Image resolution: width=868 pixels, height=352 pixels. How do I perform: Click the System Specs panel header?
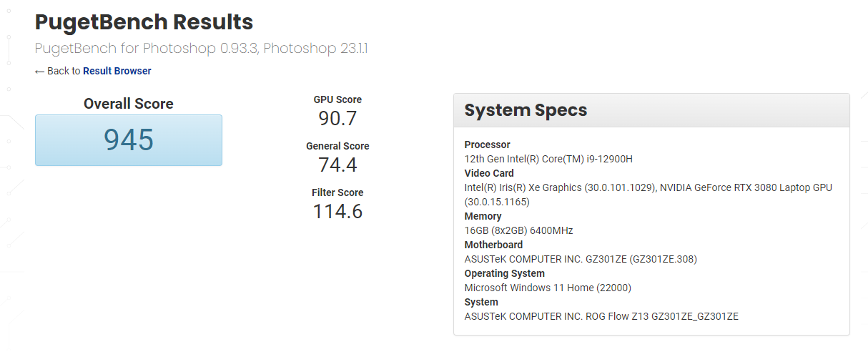click(x=651, y=110)
